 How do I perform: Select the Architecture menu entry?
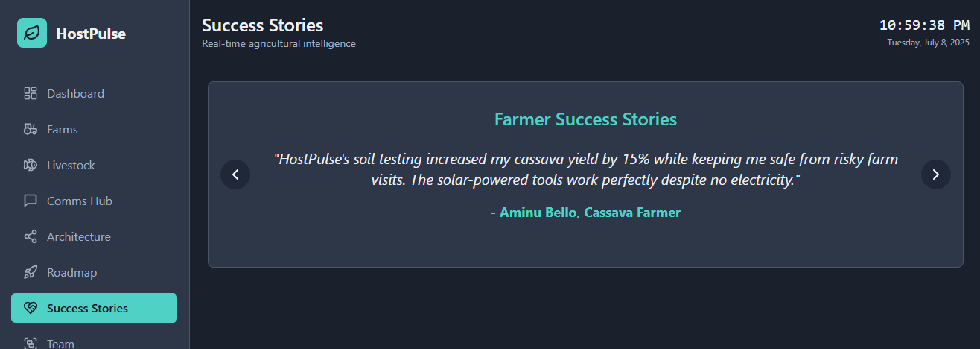(78, 236)
